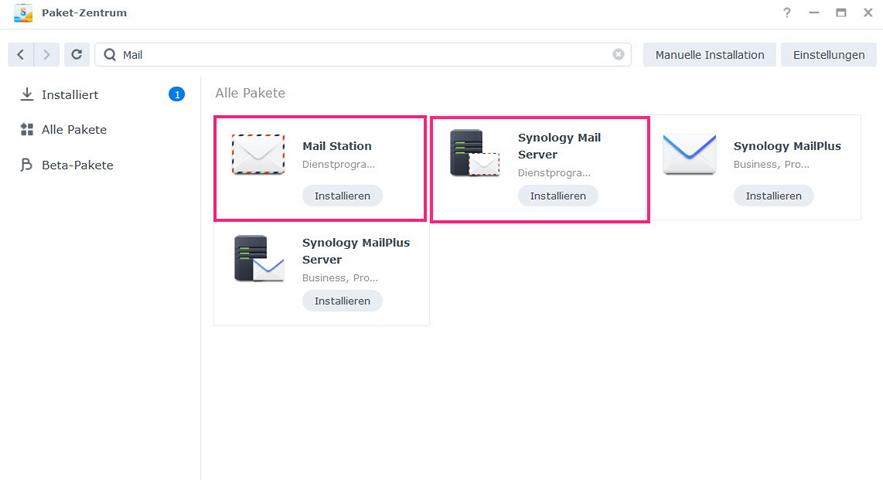Viewport: 883px width, 480px height.
Task: Install Synology MailPlus Server
Action: click(x=342, y=301)
